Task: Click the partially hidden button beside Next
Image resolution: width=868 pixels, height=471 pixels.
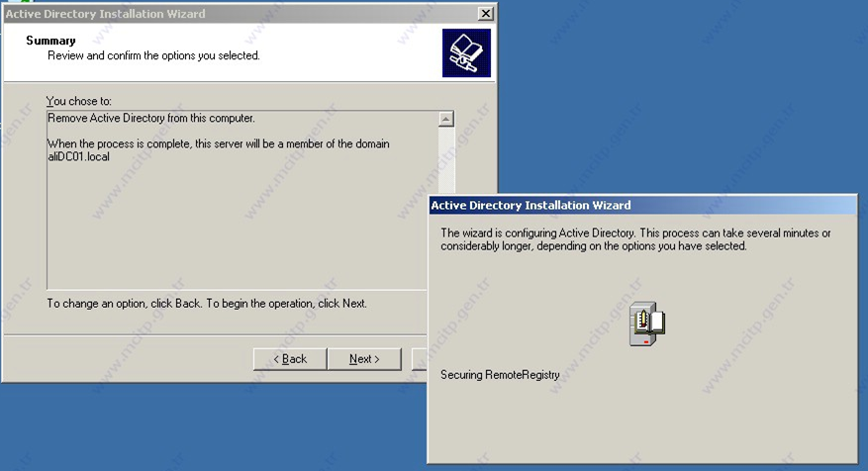Action: coord(421,358)
